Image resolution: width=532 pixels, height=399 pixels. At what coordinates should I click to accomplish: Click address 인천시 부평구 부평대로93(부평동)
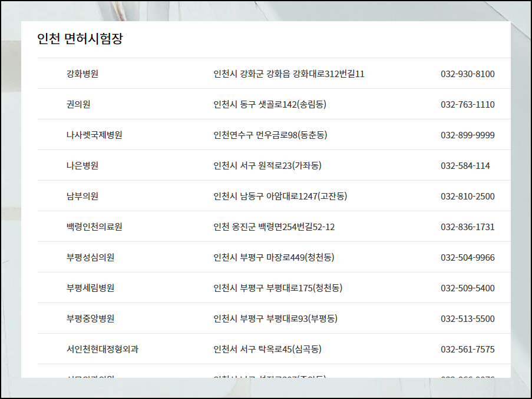pos(276,318)
